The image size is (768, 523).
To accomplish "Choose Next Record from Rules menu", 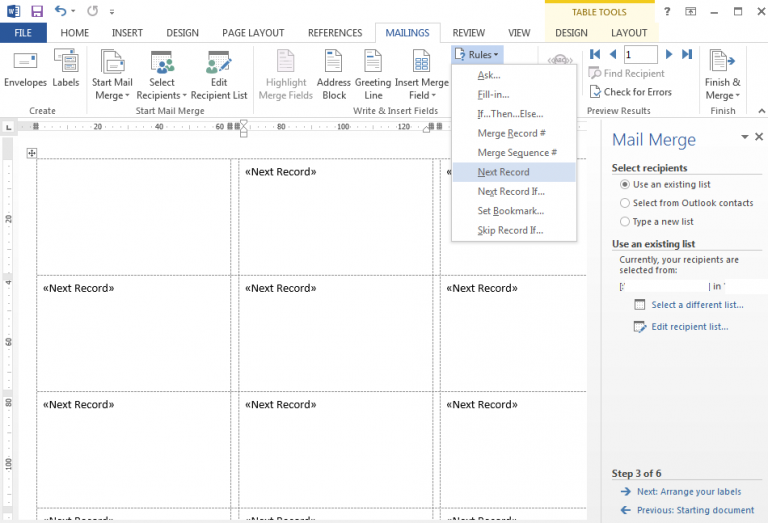I will coord(504,172).
